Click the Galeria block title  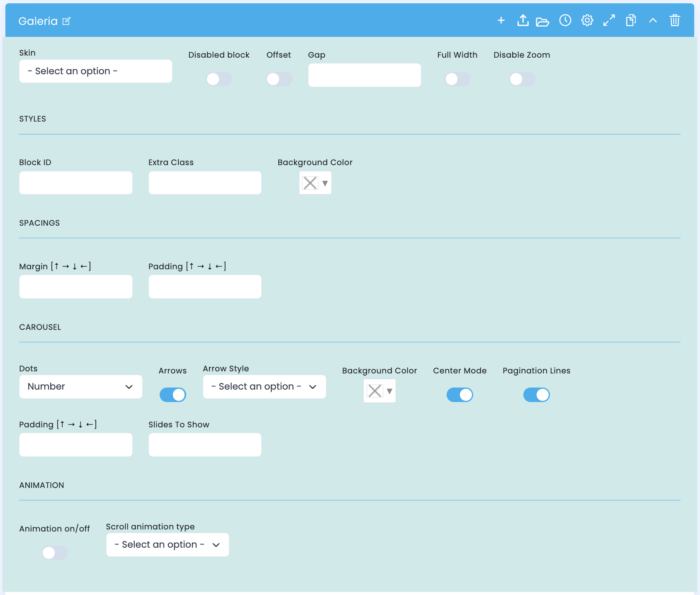(38, 21)
